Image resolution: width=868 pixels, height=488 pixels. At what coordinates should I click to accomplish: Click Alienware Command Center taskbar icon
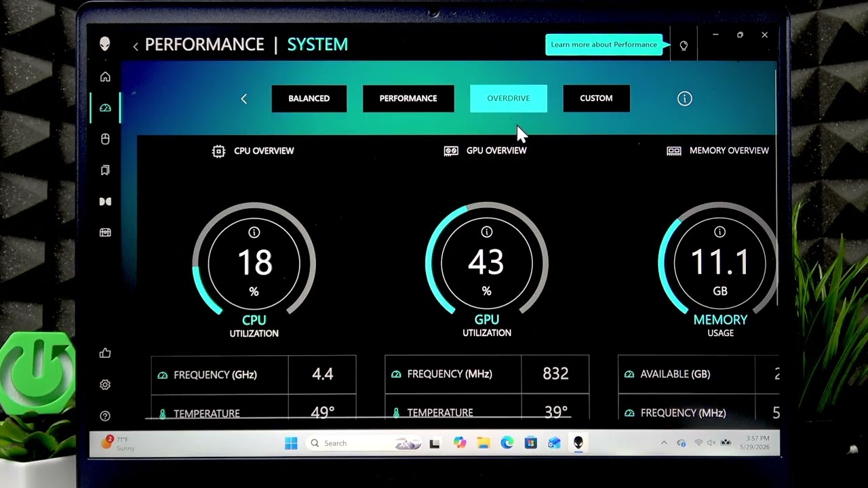(578, 443)
